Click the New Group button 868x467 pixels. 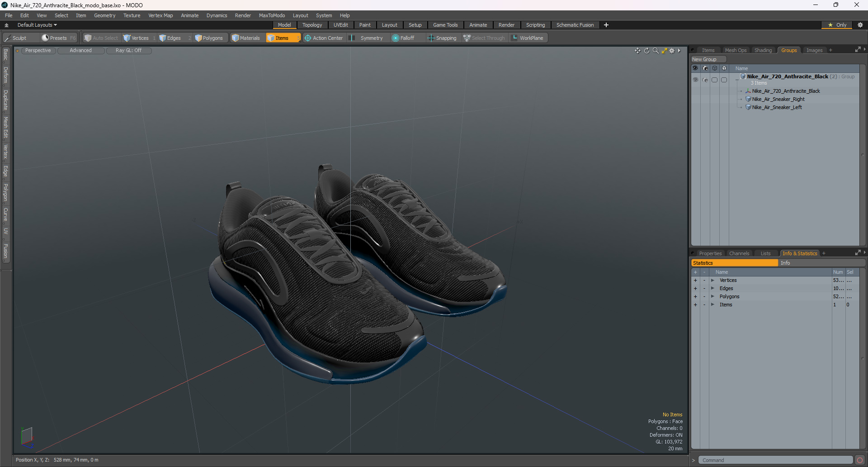708,59
